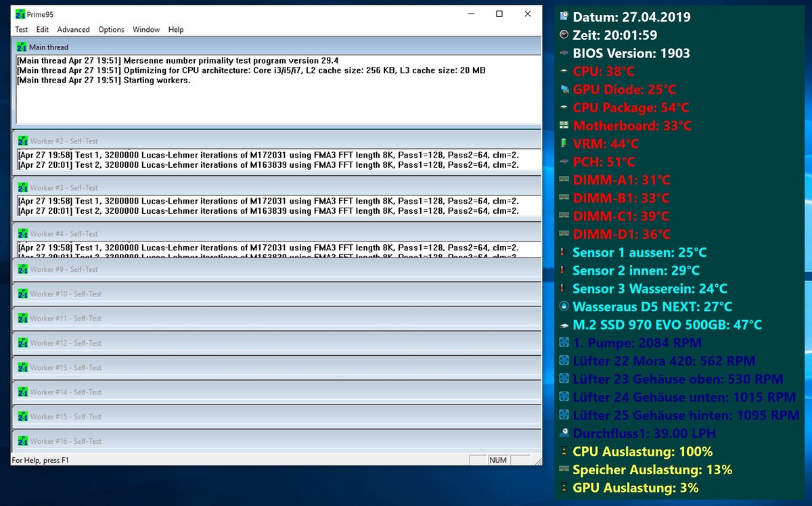Screen dimensions: 812x506
Task: Click the 'Starting workers.' log line
Action: (x=104, y=80)
